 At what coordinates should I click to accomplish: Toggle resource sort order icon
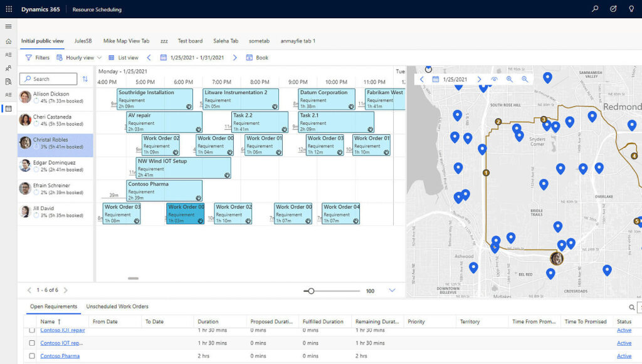tap(85, 79)
